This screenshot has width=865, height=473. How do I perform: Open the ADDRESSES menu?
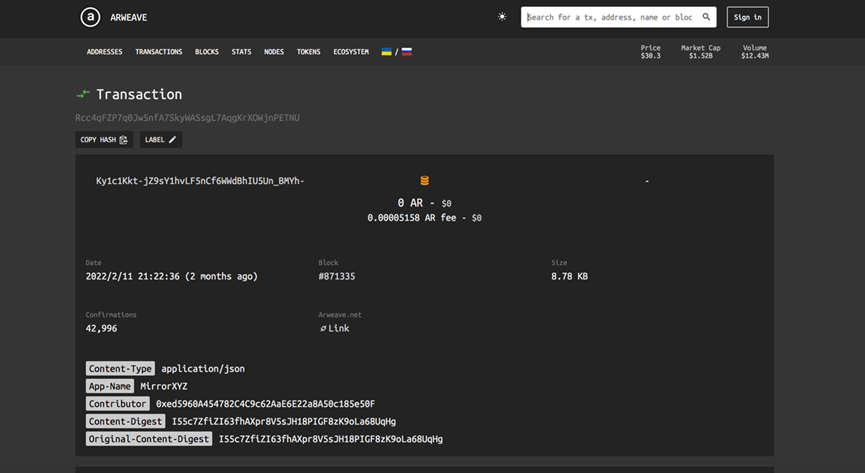[x=104, y=52]
